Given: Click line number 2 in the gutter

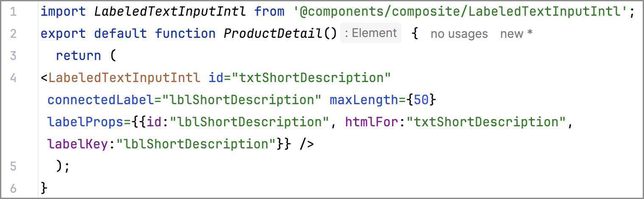Looking at the screenshot, I should (x=13, y=34).
